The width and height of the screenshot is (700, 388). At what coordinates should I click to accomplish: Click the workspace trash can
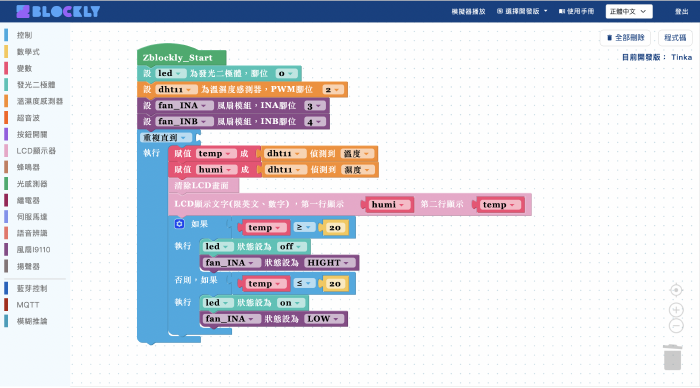(x=672, y=357)
